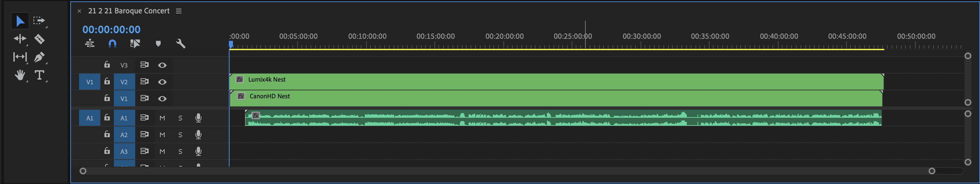Select the Selection tool arrow
This screenshot has width=980, height=184.
point(20,21)
